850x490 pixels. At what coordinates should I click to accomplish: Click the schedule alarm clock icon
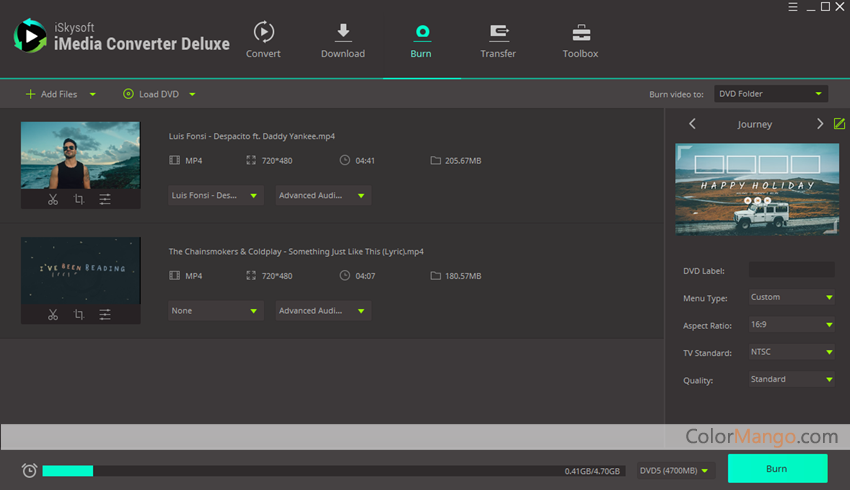coord(29,470)
